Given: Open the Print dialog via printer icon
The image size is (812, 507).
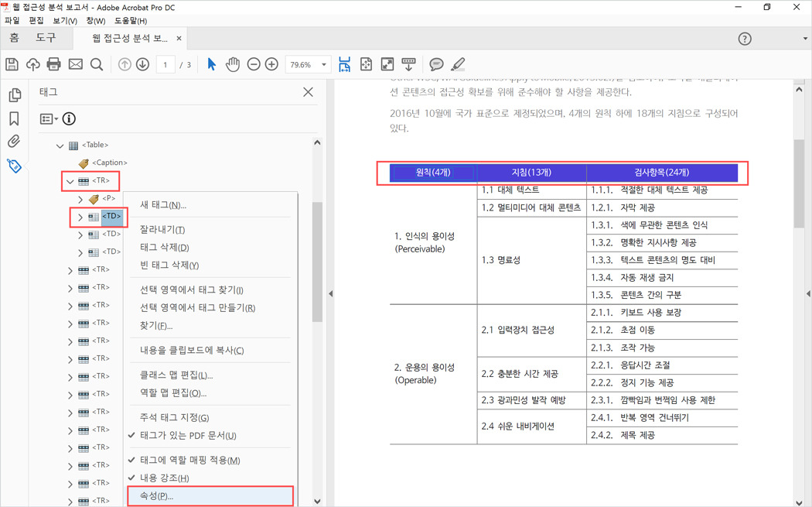Looking at the screenshot, I should tap(53, 64).
